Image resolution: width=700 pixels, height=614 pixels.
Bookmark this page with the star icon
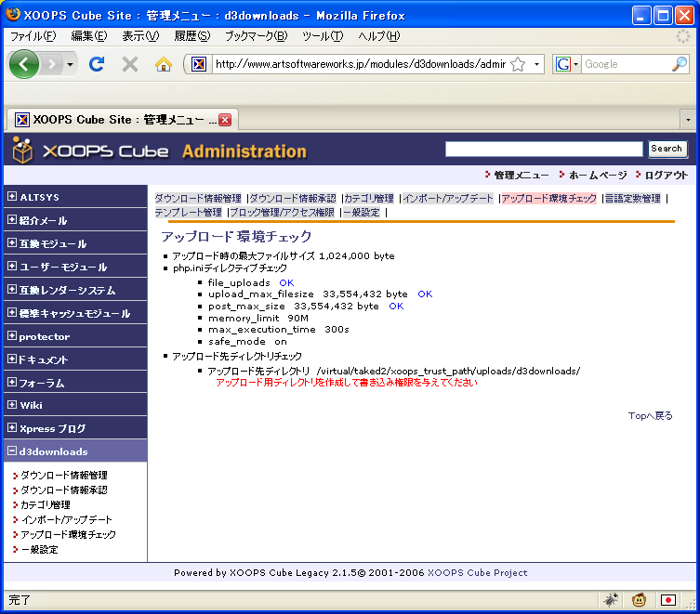coord(518,64)
